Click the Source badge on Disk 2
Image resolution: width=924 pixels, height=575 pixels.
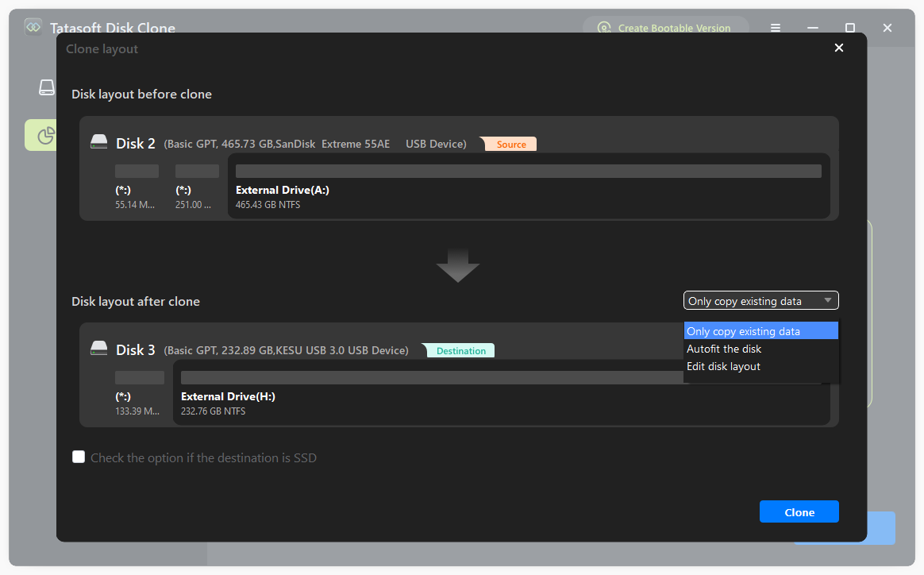tap(510, 144)
